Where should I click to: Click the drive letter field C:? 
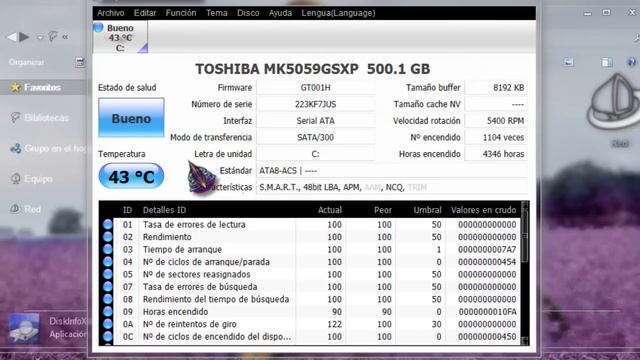tap(316, 154)
